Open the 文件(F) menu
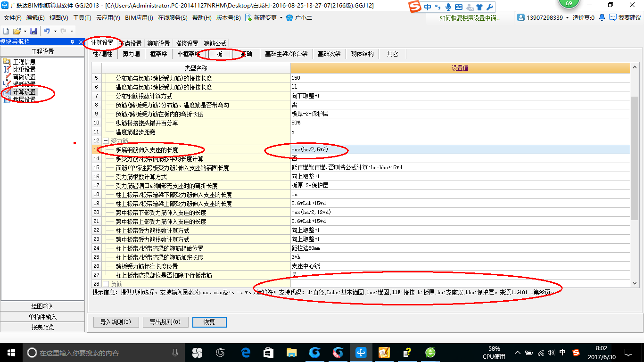Screen dimensions: 644x362 tap(13, 18)
